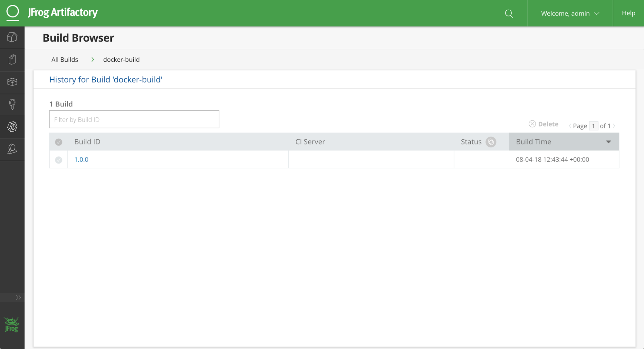Open the Search magnifier in the sidebar
The width and height of the screenshot is (644, 349).
pyautogui.click(x=12, y=104)
